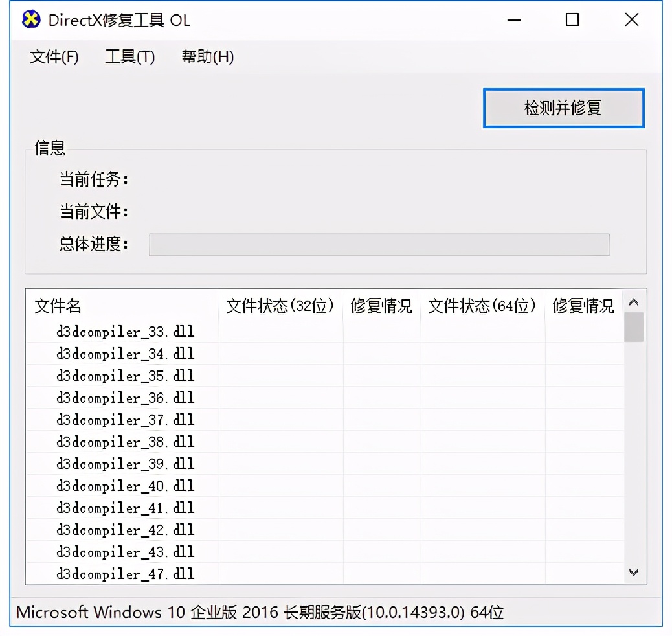This screenshot has width=672, height=636.
Task: Close the DirectX修复工具 window
Action: 632,19
